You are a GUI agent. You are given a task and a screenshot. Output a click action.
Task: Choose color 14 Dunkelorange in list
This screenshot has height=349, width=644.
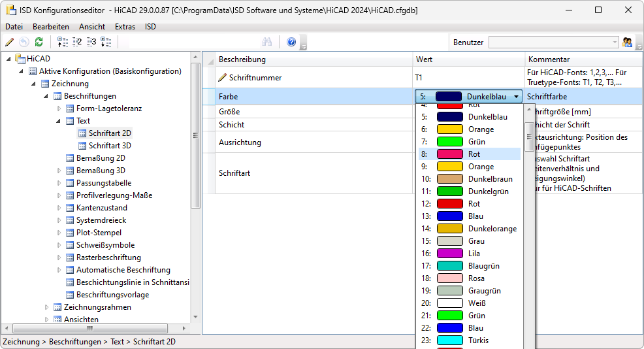coord(470,229)
